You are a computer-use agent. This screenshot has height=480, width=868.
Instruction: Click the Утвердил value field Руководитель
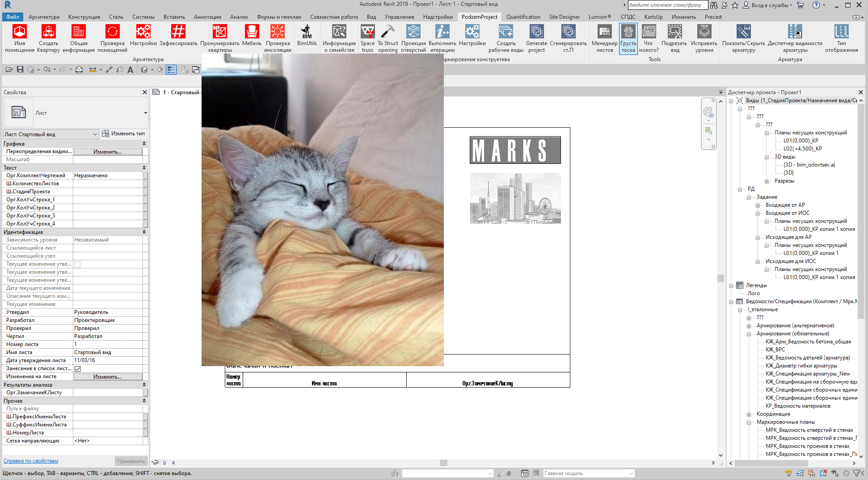pos(108,312)
